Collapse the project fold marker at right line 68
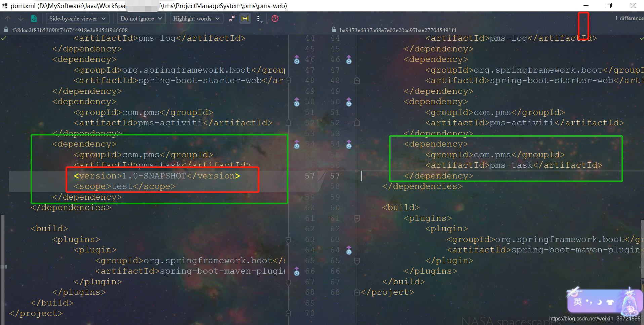Screen dimensions: 644x325 pos(357,292)
